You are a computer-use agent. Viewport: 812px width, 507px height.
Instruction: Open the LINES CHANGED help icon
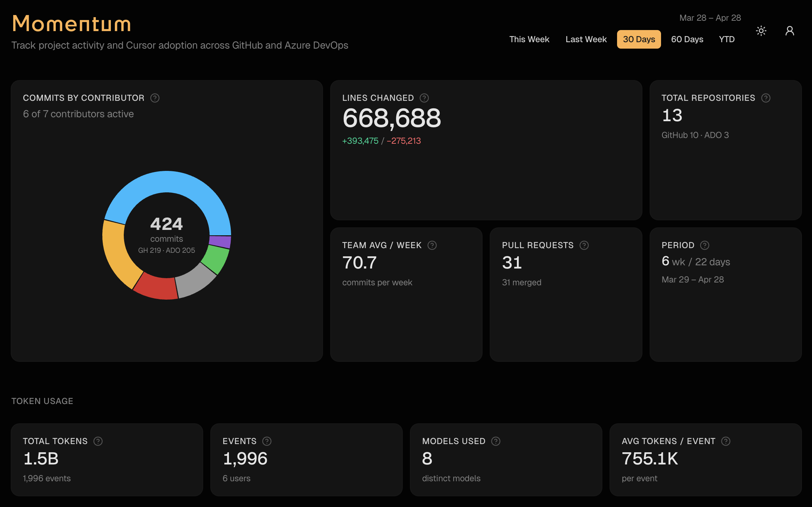pos(424,98)
